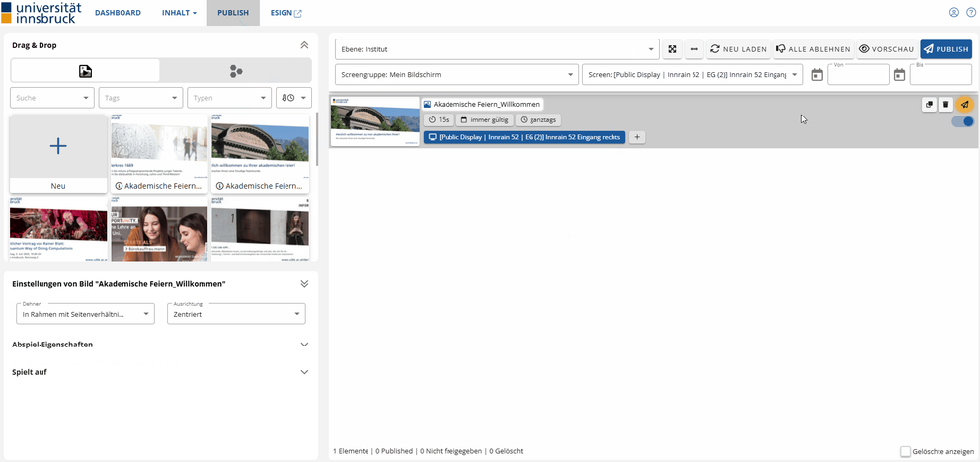
Task: Go to the DASHBOARD tab
Action: point(118,13)
